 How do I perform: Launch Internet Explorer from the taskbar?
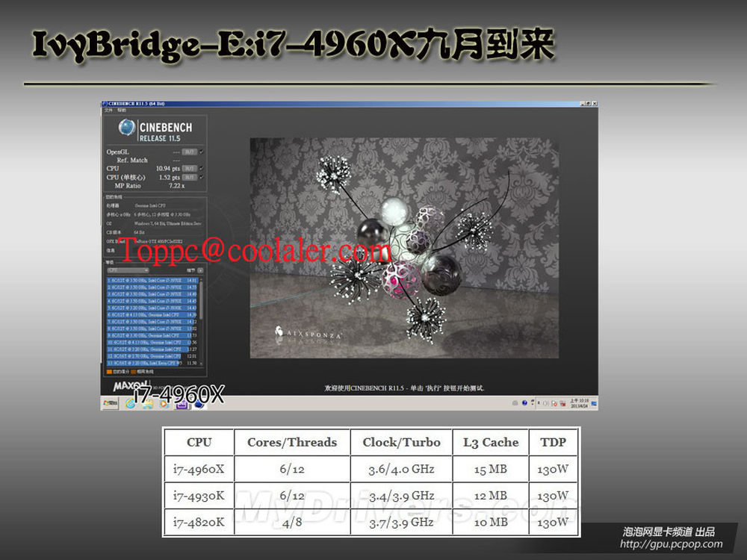(130, 403)
